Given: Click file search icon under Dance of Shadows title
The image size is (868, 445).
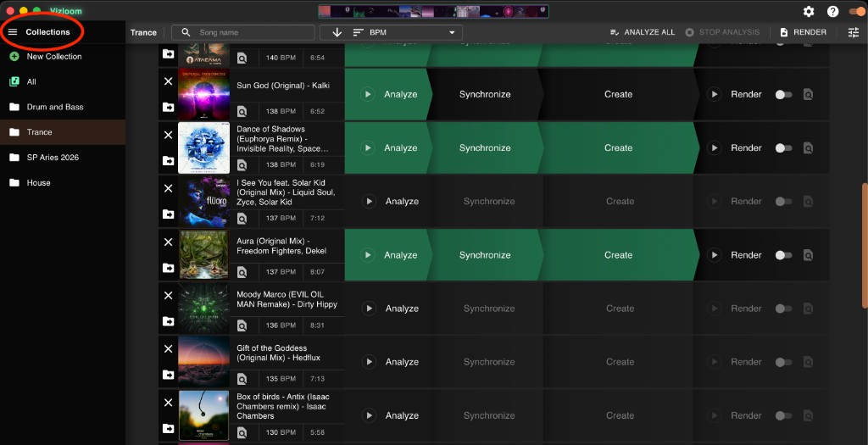Looking at the screenshot, I should click(x=242, y=165).
